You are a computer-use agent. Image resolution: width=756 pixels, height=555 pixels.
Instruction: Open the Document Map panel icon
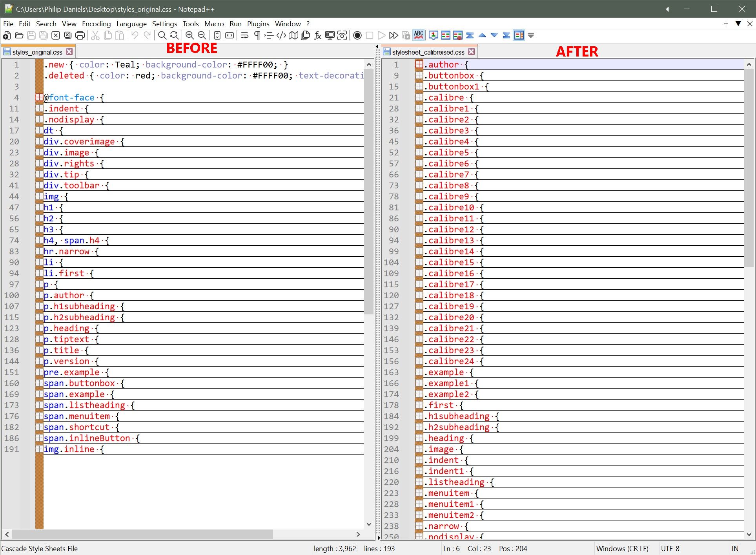pyautogui.click(x=293, y=36)
